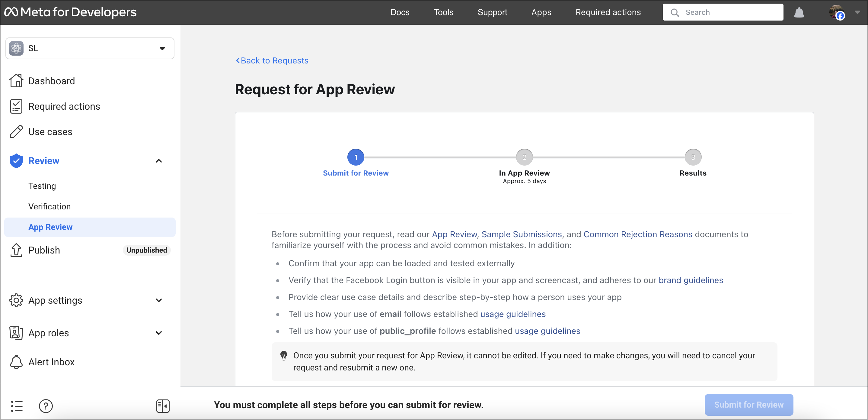
Task: Open the Docs menu
Action: [400, 12]
